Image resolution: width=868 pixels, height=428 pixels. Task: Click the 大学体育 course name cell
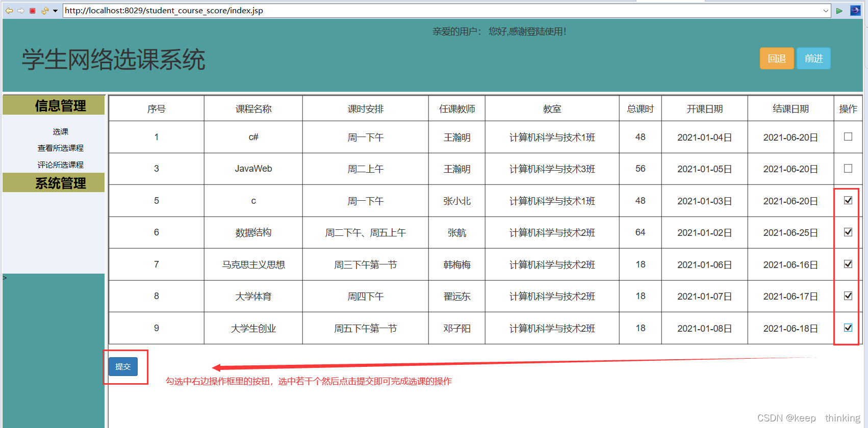click(x=253, y=296)
